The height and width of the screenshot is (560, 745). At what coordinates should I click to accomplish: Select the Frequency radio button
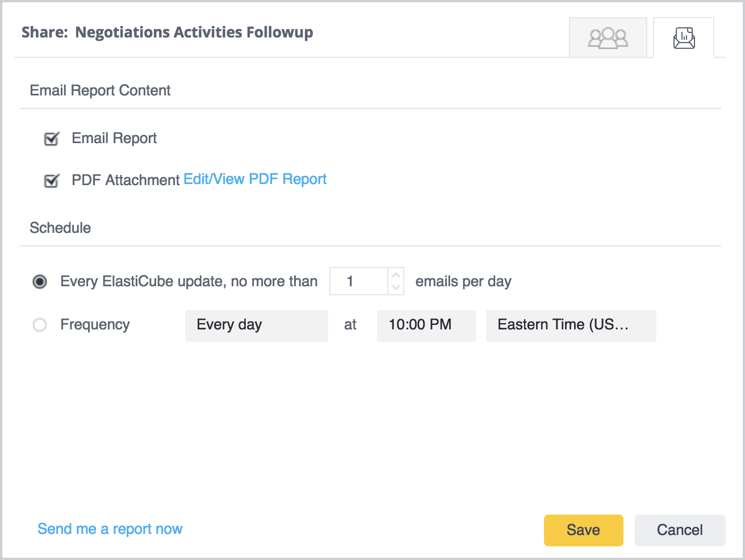click(40, 325)
